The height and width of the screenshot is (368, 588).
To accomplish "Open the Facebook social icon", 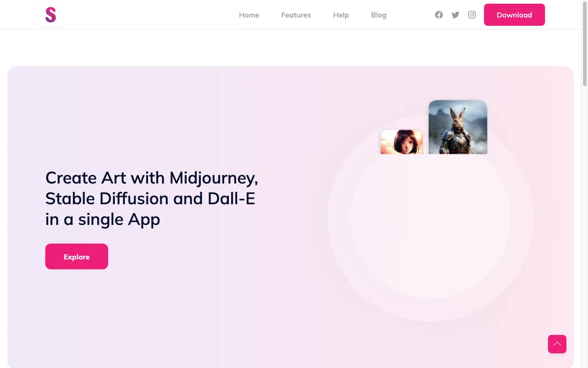I will [439, 15].
